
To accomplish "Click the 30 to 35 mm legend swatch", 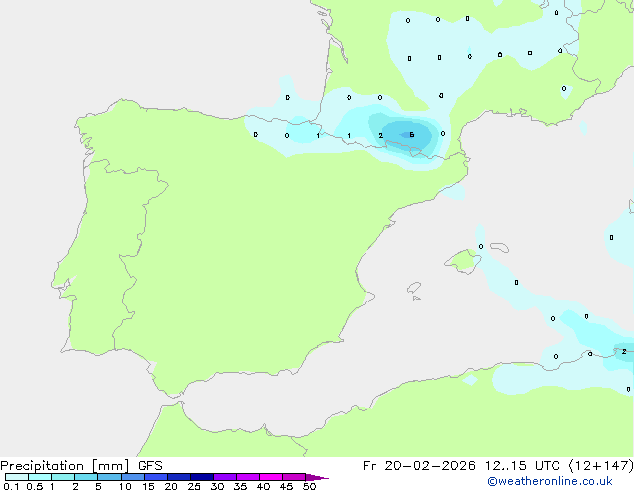I will [225, 477].
